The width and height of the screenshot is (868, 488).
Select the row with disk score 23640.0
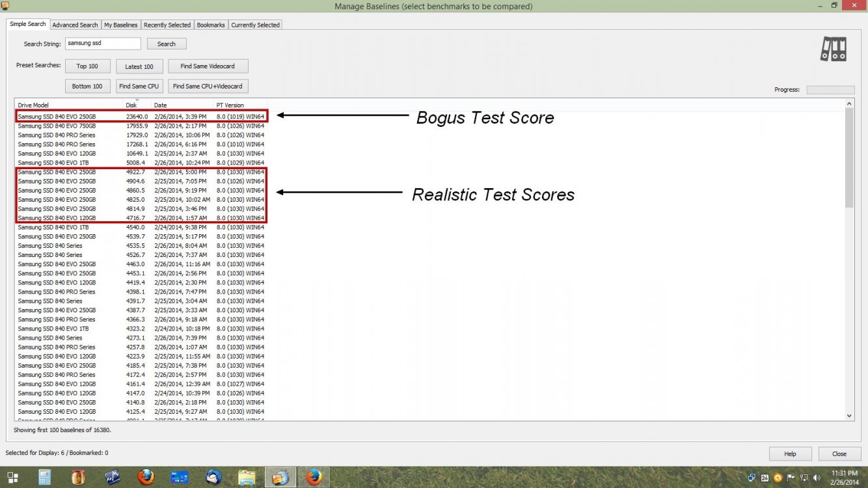[141, 116]
